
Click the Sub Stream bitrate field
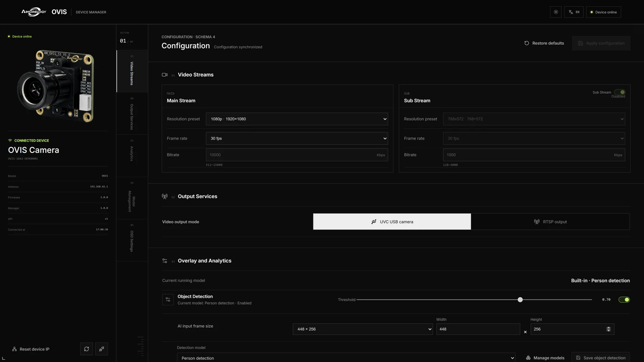(534, 155)
